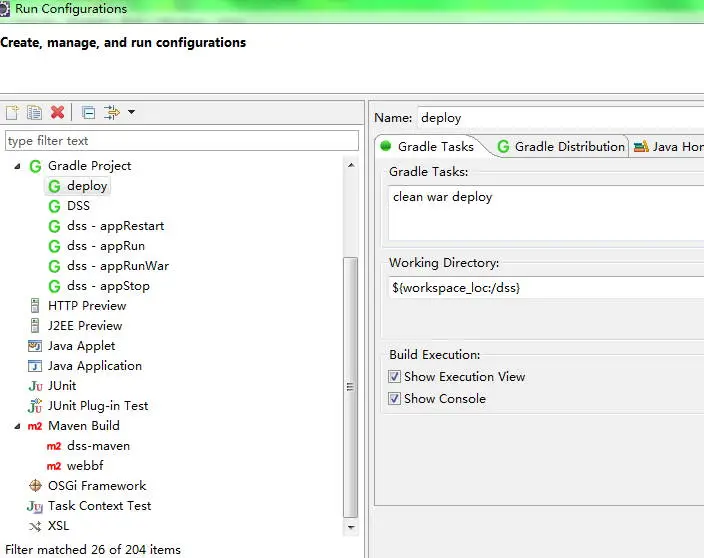Click the OSGi Framework icon

pos(35,486)
